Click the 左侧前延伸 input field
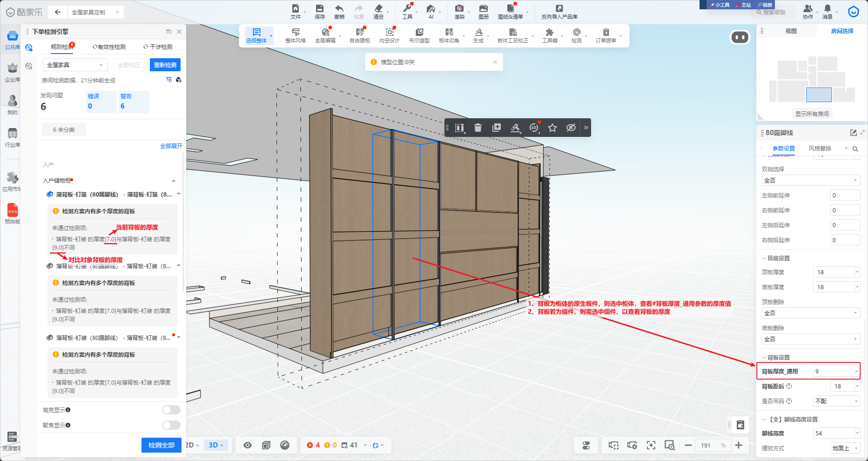This screenshot has height=461, width=868. [845, 196]
